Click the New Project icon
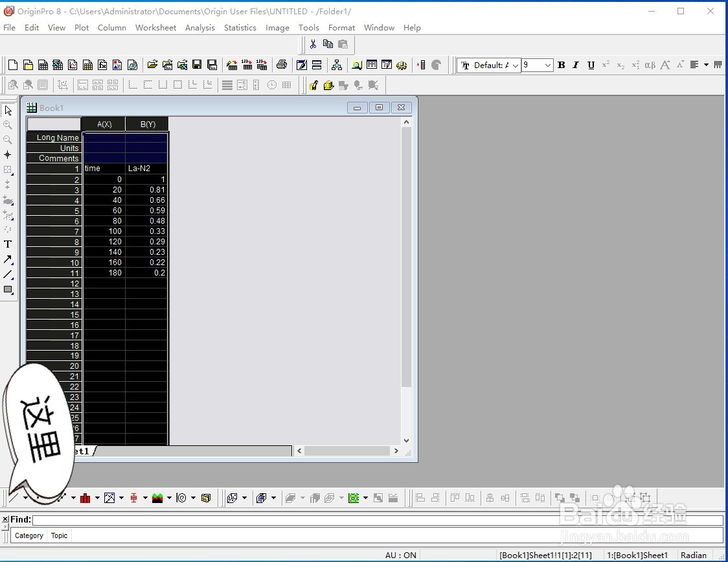Viewport: 728px width, 562px height. (13, 65)
